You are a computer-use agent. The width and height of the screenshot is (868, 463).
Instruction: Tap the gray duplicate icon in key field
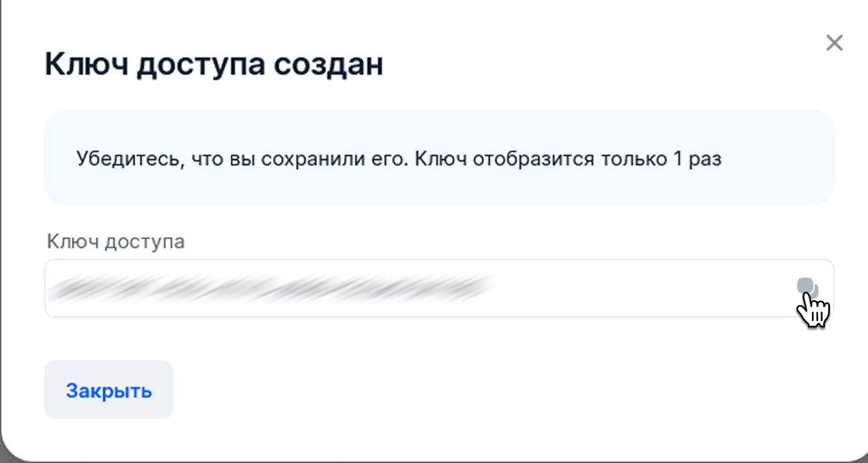coord(807,288)
